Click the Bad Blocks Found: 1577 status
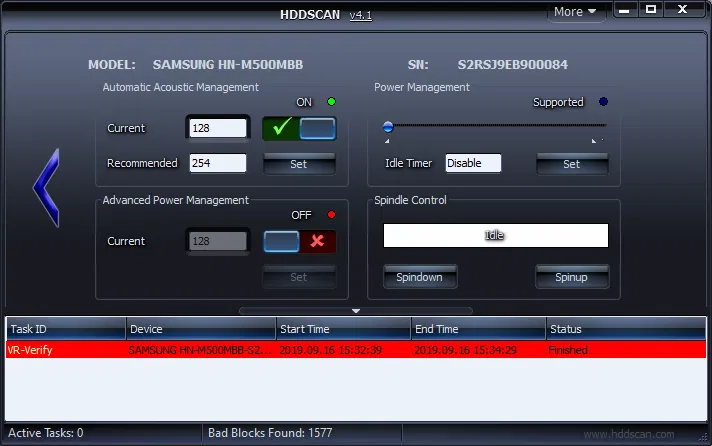This screenshot has height=446, width=712. [x=270, y=433]
